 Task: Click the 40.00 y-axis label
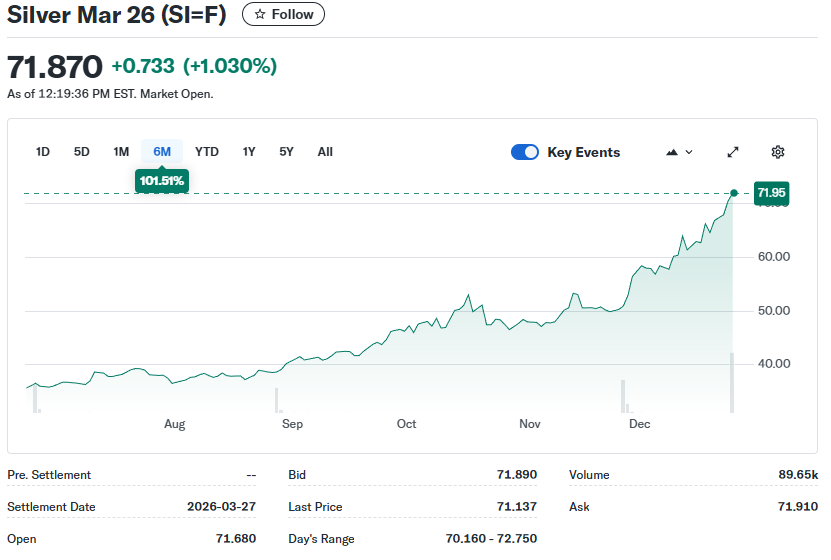(x=774, y=363)
